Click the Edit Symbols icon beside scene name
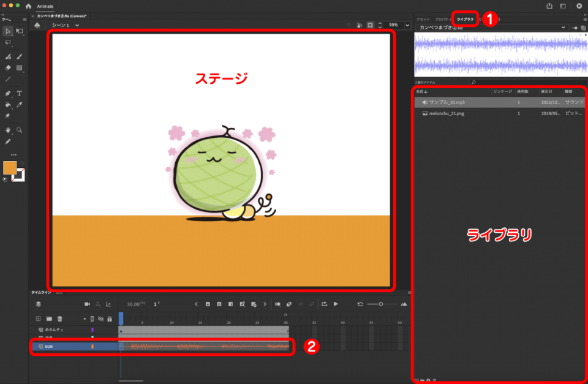Screen dimensions: 588x384 [x=37, y=25]
